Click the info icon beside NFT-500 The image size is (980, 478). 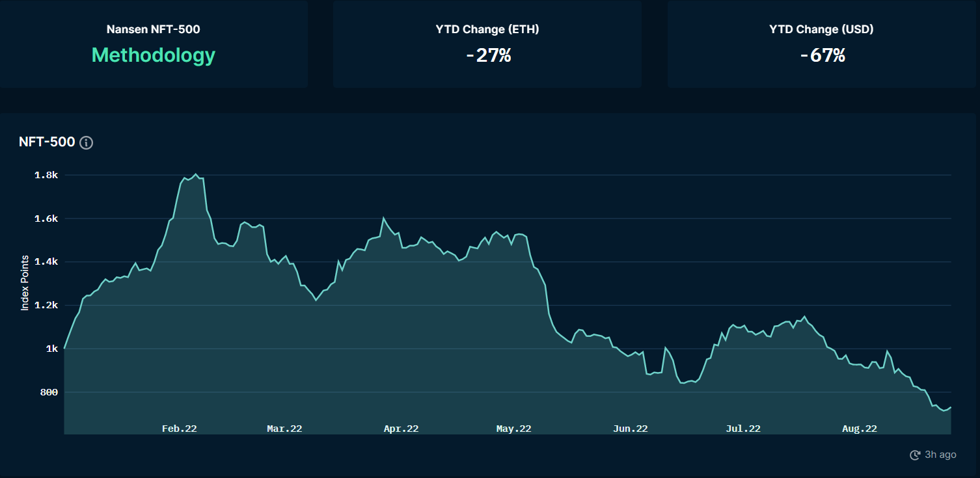86,143
